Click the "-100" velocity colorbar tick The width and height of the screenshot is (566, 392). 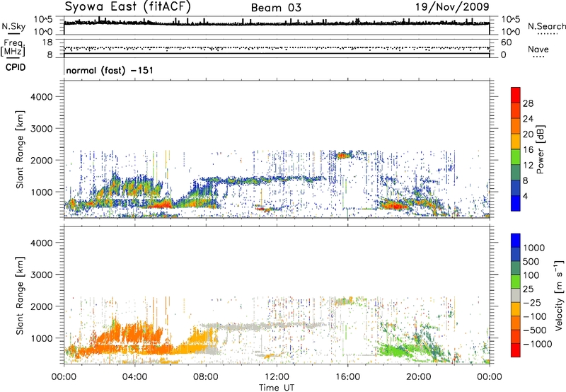[535, 316]
